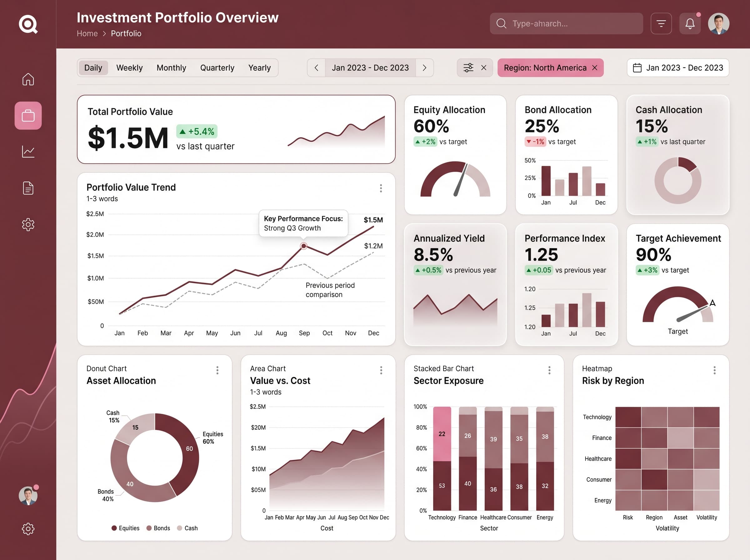Screen dimensions: 750x560
Task: Click the Cash Allocation donut ring
Action: click(x=678, y=180)
